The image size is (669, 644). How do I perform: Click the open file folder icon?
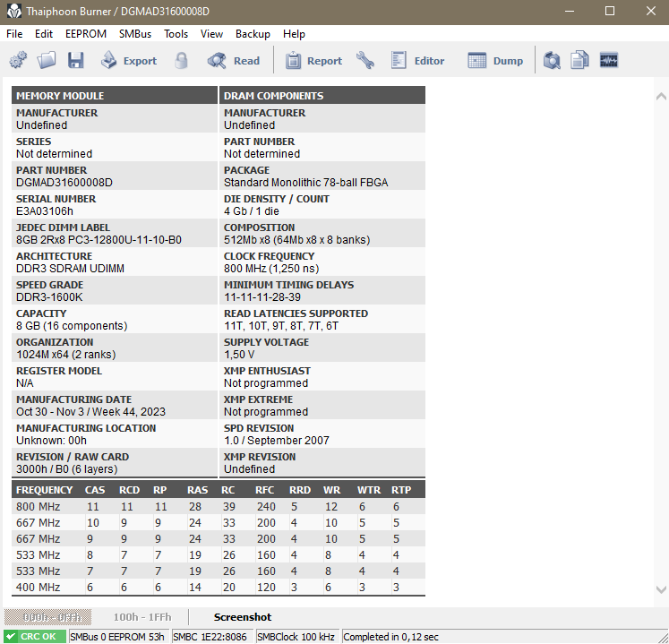(x=47, y=60)
